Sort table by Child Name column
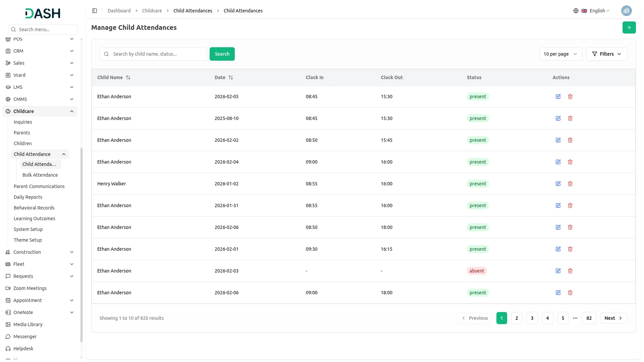 (128, 77)
